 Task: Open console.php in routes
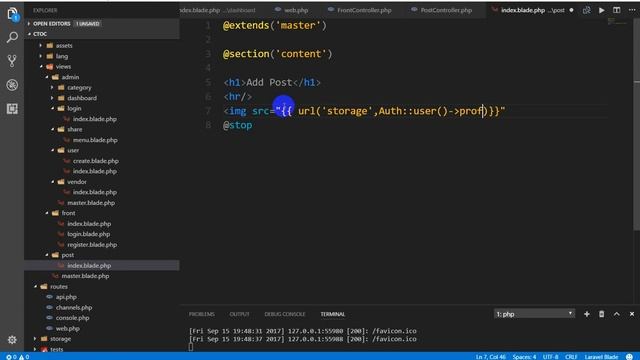click(72, 318)
